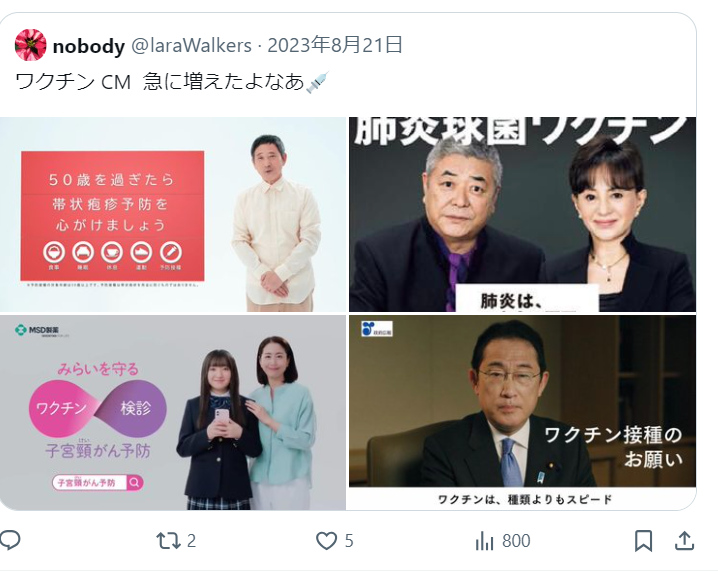Open the shingles prevention ad image
Image resolution: width=718 pixels, height=583 pixels.
[173, 214]
